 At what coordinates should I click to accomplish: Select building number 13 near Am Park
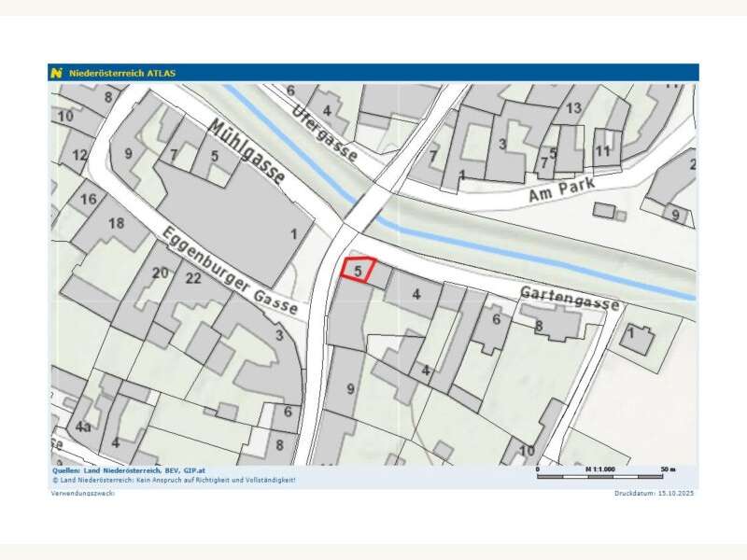[573, 109]
